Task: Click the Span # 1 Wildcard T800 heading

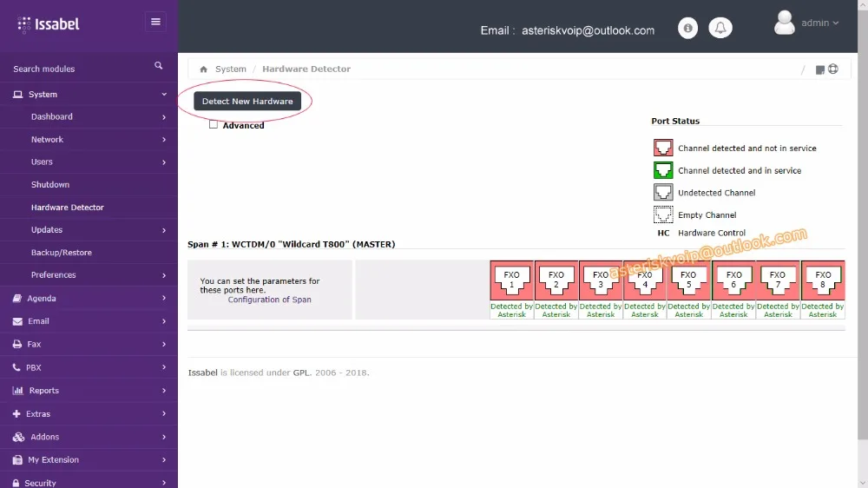Action: (291, 244)
